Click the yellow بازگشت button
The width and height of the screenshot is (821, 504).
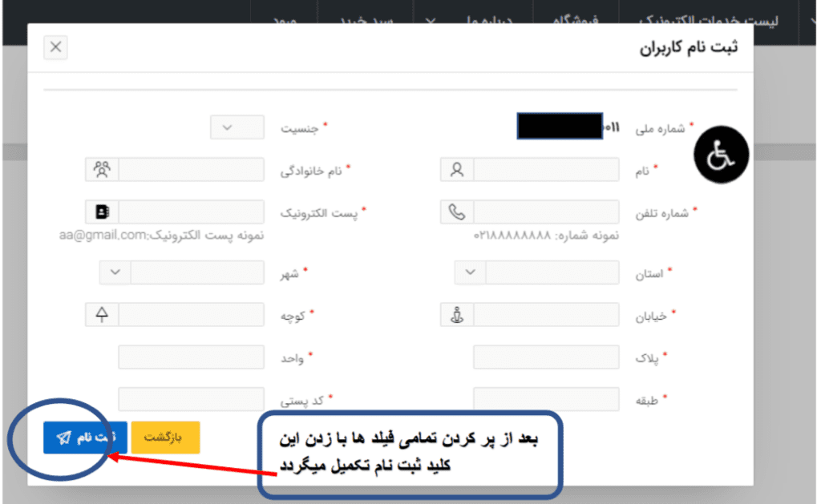[x=165, y=437]
